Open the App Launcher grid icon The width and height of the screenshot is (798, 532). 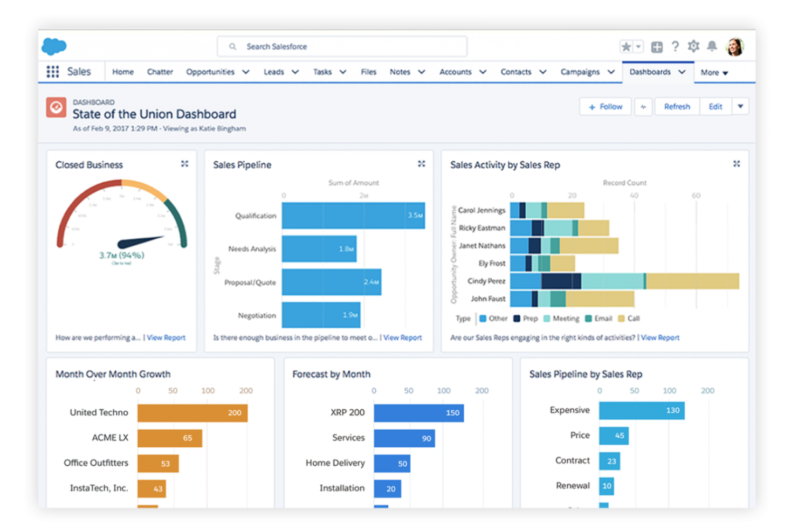[52, 72]
